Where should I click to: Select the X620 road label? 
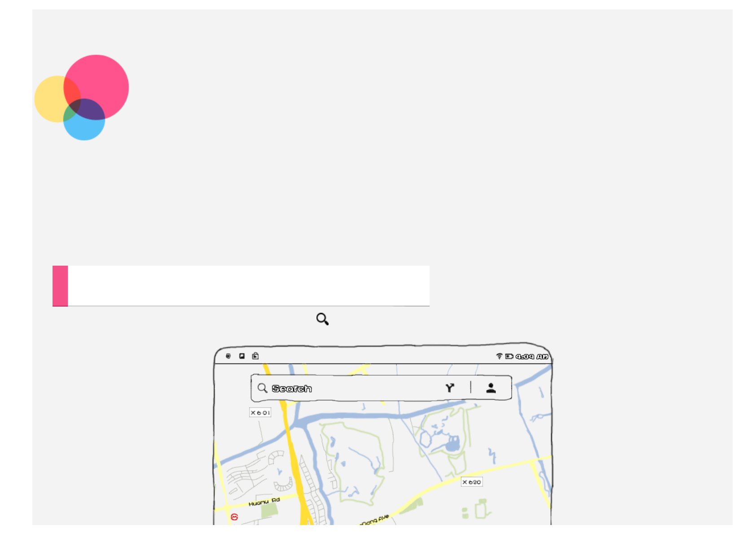[x=471, y=482]
